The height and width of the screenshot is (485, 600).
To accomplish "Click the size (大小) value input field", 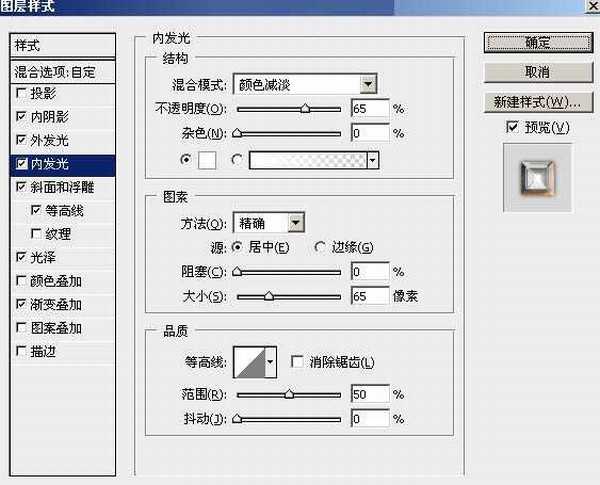I will (x=369, y=295).
